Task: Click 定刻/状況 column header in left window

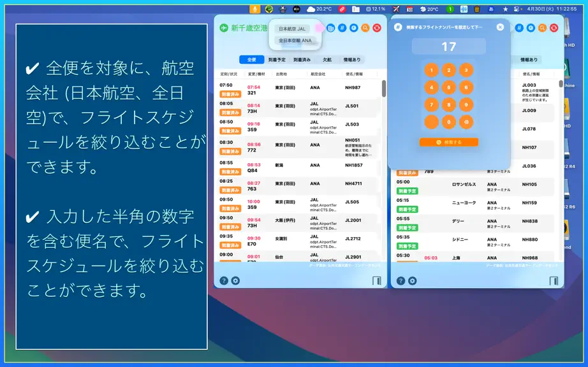Action: pyautogui.click(x=228, y=74)
